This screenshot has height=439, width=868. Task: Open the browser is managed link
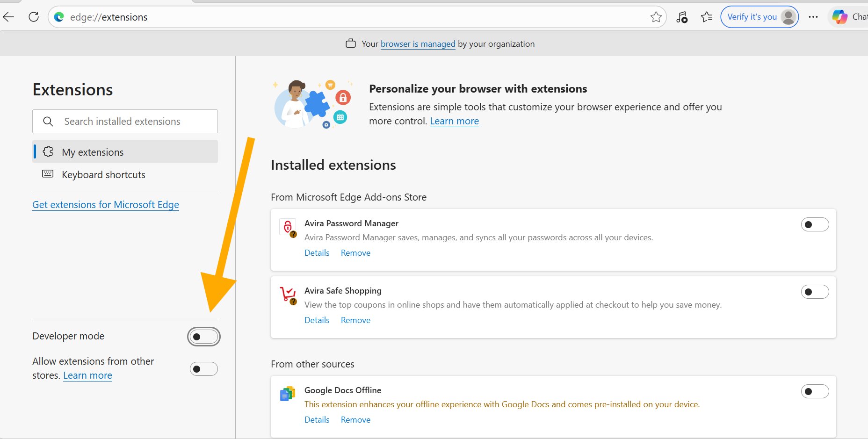[418, 44]
